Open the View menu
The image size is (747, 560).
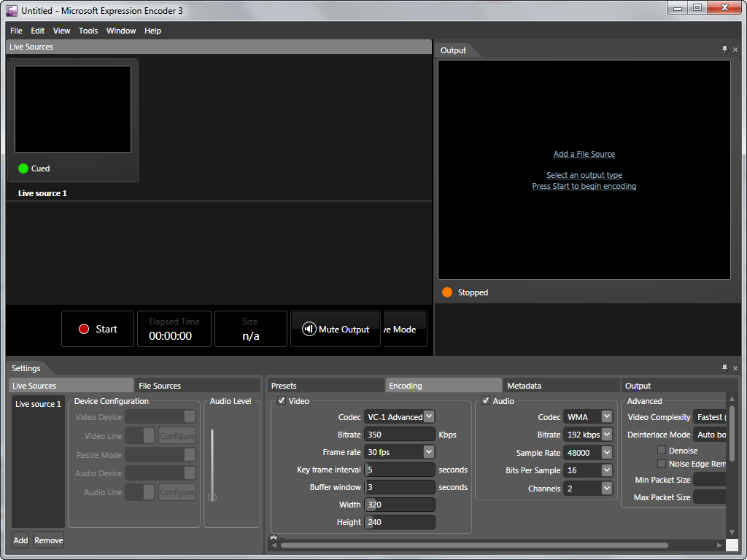pos(61,31)
